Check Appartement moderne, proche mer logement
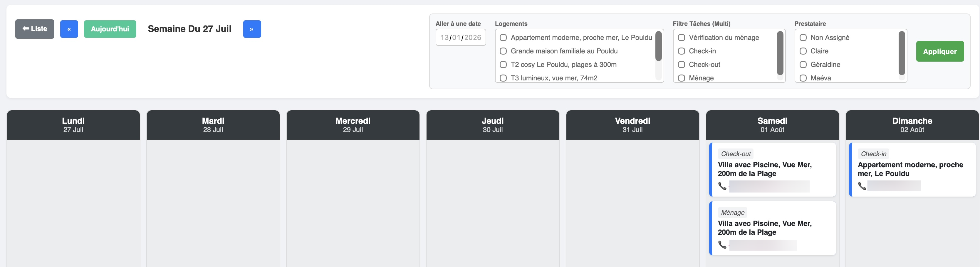This screenshot has height=267, width=980. pos(503,38)
